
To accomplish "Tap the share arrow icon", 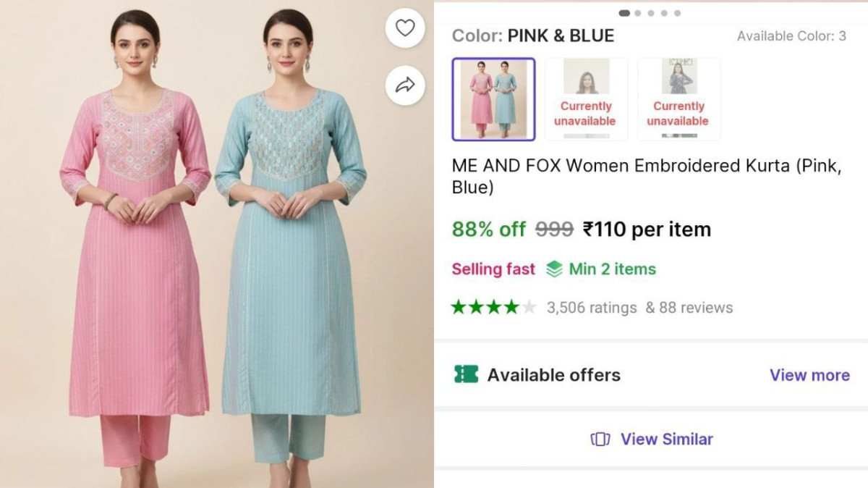I will point(404,85).
